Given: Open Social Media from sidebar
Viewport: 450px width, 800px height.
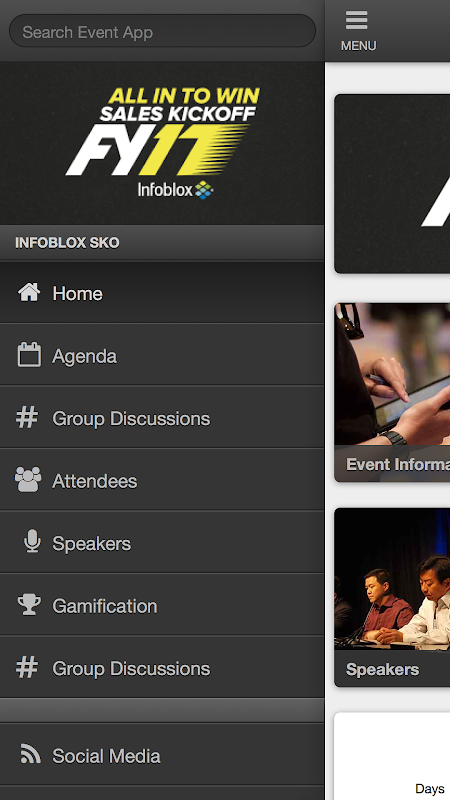Looking at the screenshot, I should click(x=162, y=755).
